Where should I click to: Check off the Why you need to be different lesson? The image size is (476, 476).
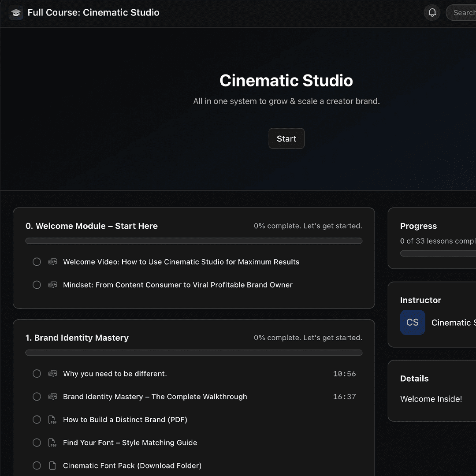(x=37, y=373)
